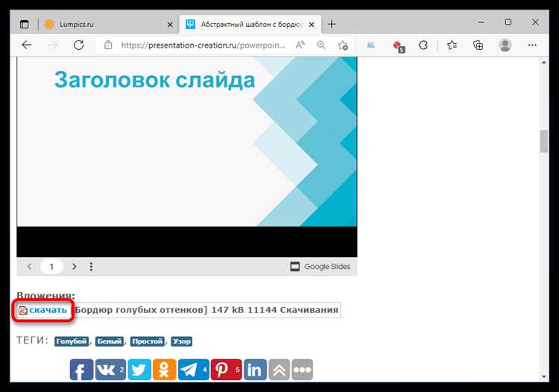Click the LinkedIn share icon
This screenshot has width=559, height=392.
pos(255,370)
